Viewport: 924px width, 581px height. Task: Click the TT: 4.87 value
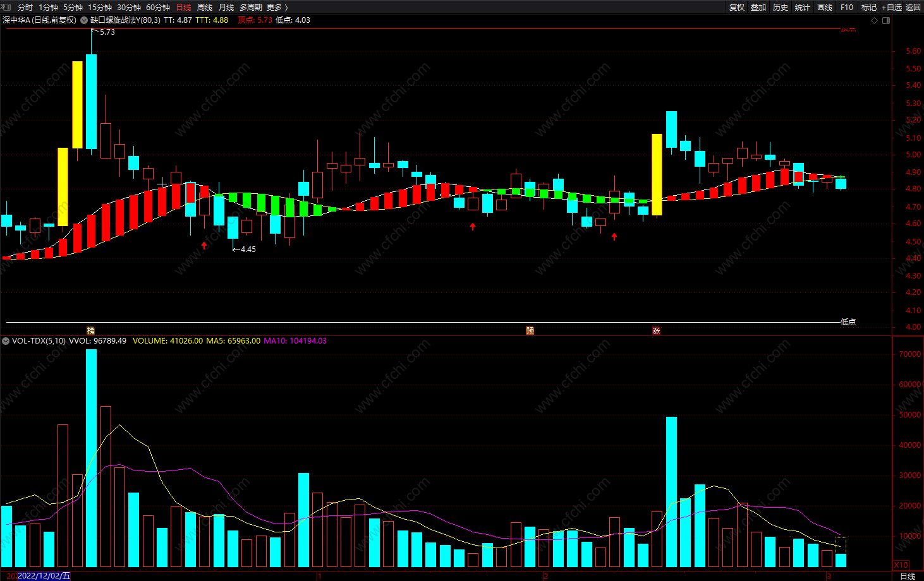point(178,20)
